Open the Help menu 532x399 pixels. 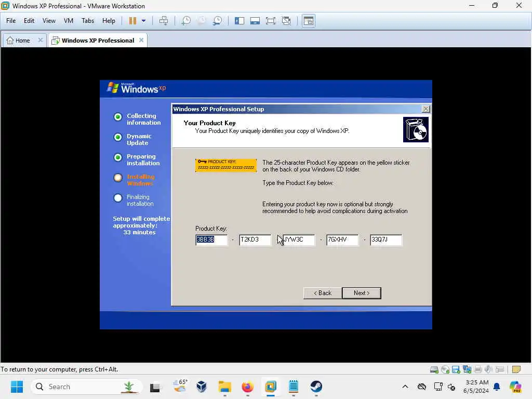(x=109, y=21)
